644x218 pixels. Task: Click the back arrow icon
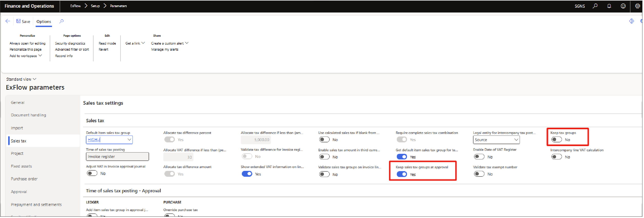point(8,21)
